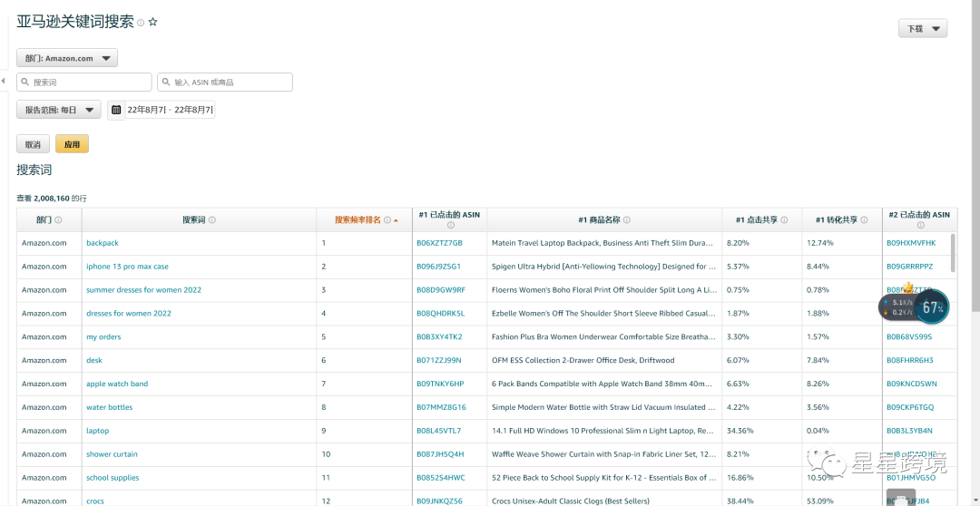Open iphone 13 pro max case link
The height and width of the screenshot is (506, 980).
click(x=128, y=267)
